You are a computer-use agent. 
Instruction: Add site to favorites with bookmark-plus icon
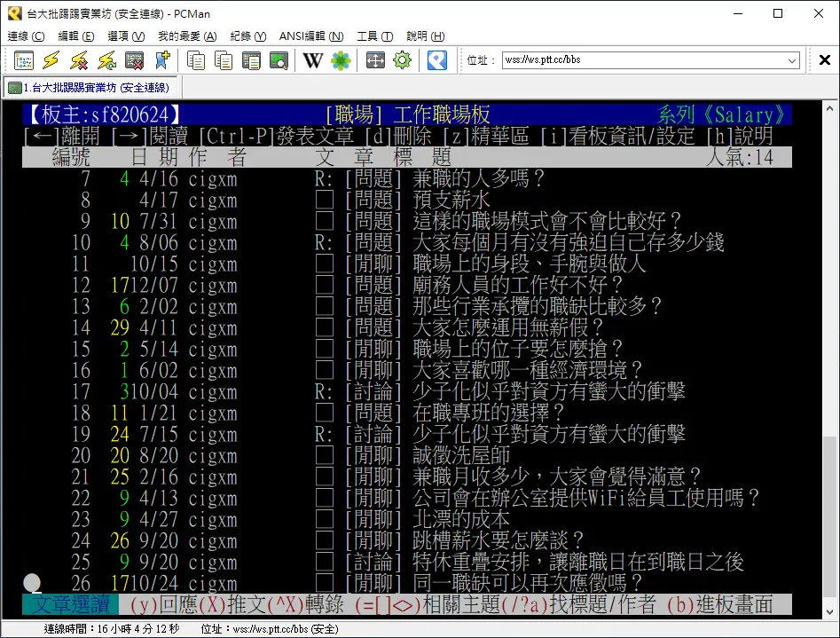pyautogui.click(x=161, y=60)
